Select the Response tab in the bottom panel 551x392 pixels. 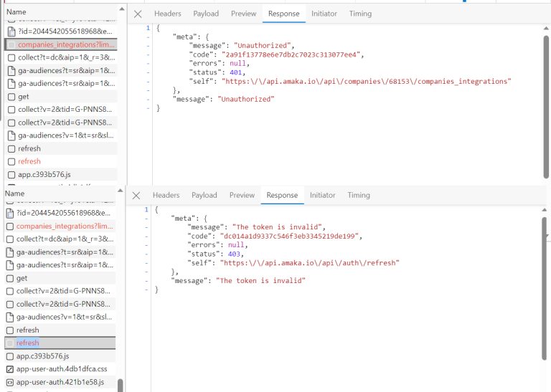pos(282,195)
